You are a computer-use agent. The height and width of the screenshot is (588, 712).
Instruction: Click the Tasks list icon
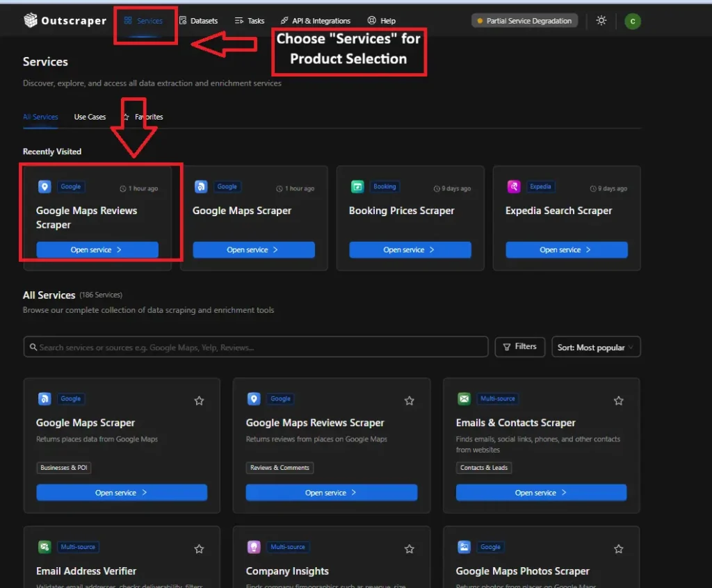pyautogui.click(x=239, y=21)
